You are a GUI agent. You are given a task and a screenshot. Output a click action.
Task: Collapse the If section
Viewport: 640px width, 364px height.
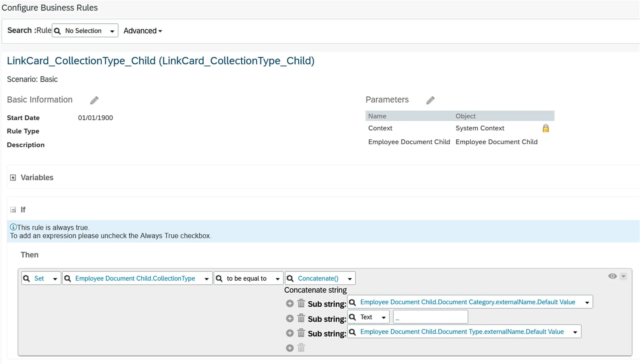pyautogui.click(x=13, y=209)
